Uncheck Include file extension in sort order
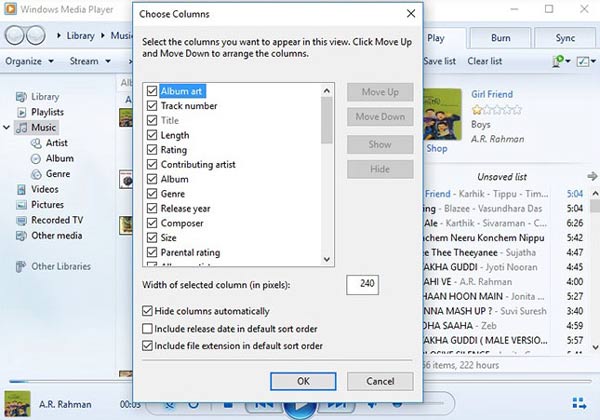Image resolution: width=600 pixels, height=420 pixels. [x=147, y=346]
